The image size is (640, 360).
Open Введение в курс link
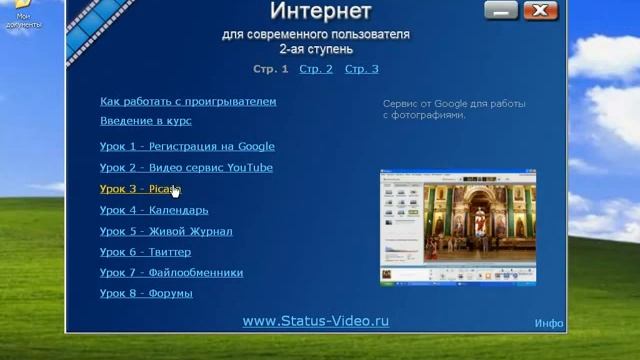pos(146,121)
